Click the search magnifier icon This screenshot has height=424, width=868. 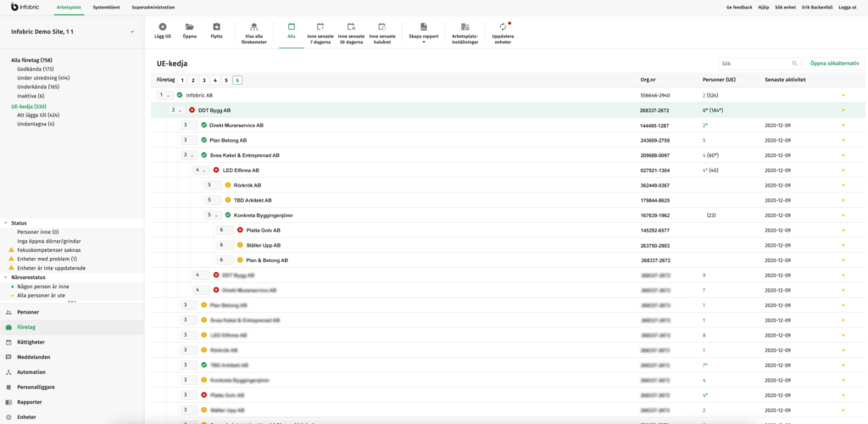pyautogui.click(x=794, y=64)
